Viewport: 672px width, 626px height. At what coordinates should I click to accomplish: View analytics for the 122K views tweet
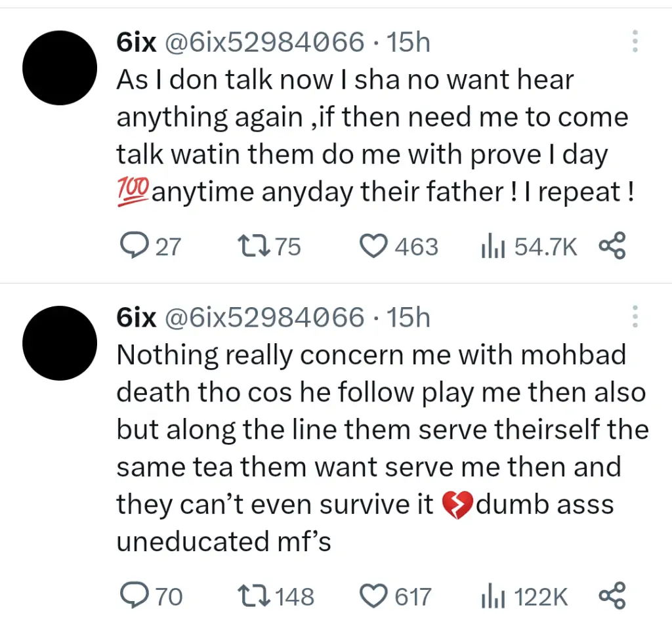pyautogui.click(x=493, y=596)
